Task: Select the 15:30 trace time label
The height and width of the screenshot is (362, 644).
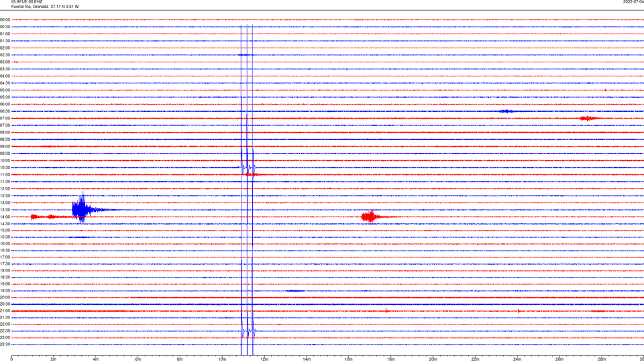Action: [5, 237]
